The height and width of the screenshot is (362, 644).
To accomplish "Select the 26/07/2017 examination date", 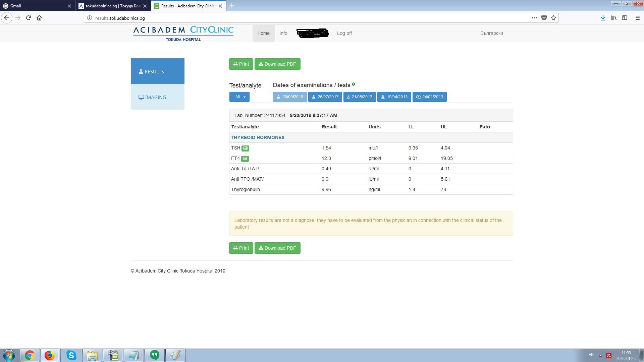I will (x=325, y=97).
